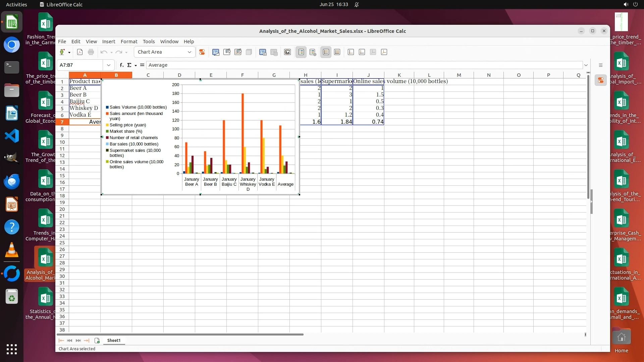The image size is (644, 362).
Task: Click the Chart Type icon
Action: click(x=216, y=52)
